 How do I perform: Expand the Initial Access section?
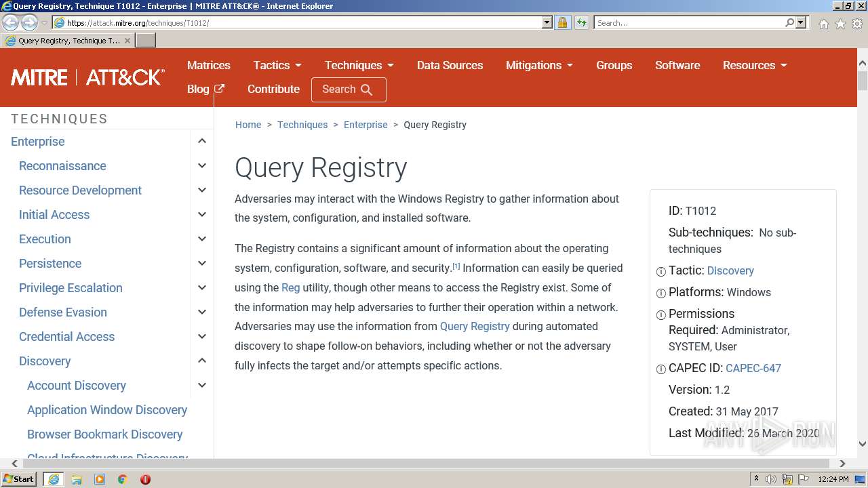pos(201,214)
